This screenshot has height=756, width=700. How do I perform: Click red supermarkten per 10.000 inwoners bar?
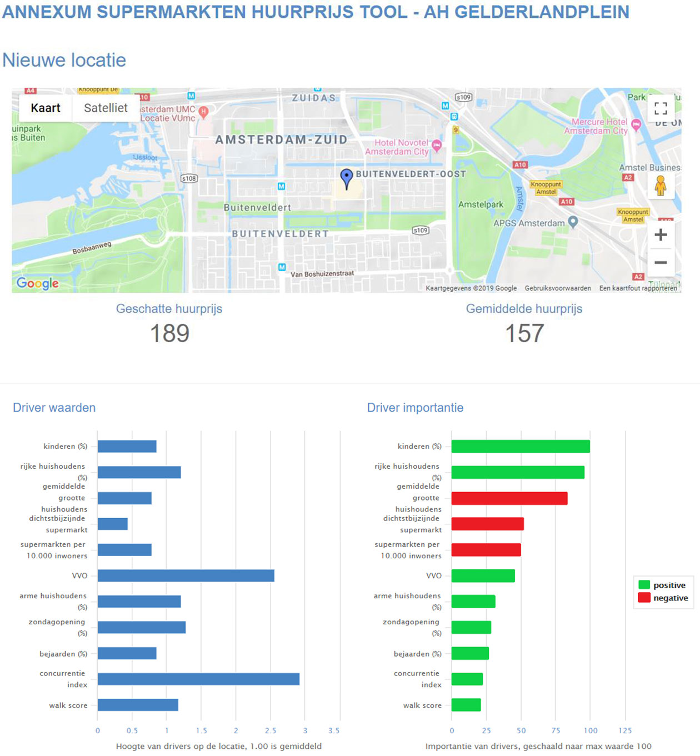click(x=486, y=550)
